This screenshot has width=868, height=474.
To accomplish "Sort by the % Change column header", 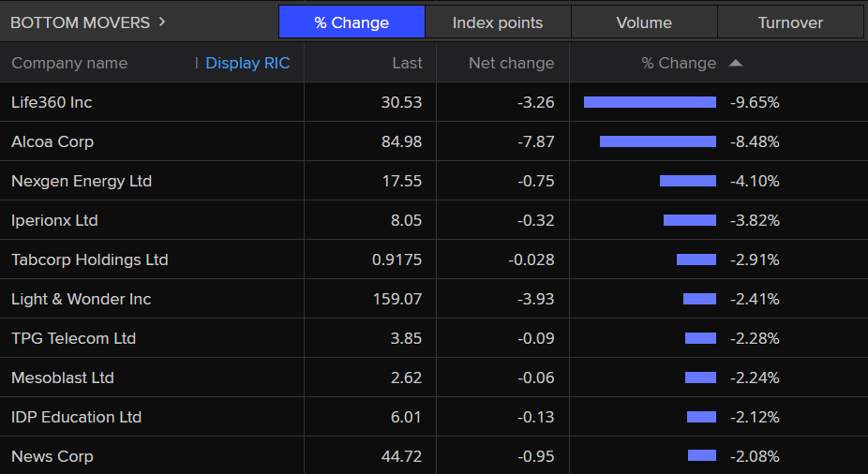I will click(679, 64).
